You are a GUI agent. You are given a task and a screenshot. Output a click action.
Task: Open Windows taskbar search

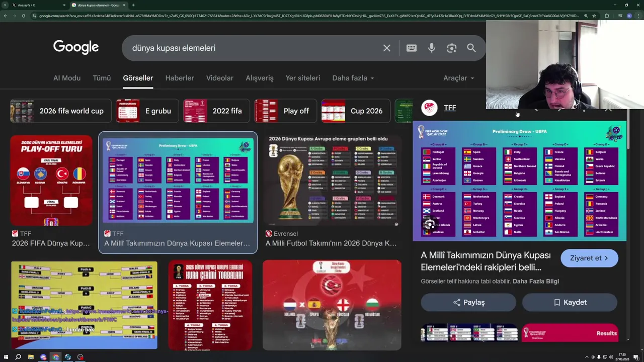[18, 357]
